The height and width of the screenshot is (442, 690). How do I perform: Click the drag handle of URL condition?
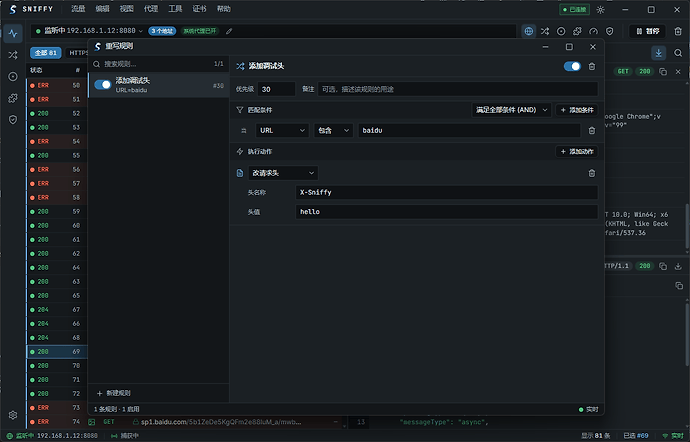(x=244, y=131)
